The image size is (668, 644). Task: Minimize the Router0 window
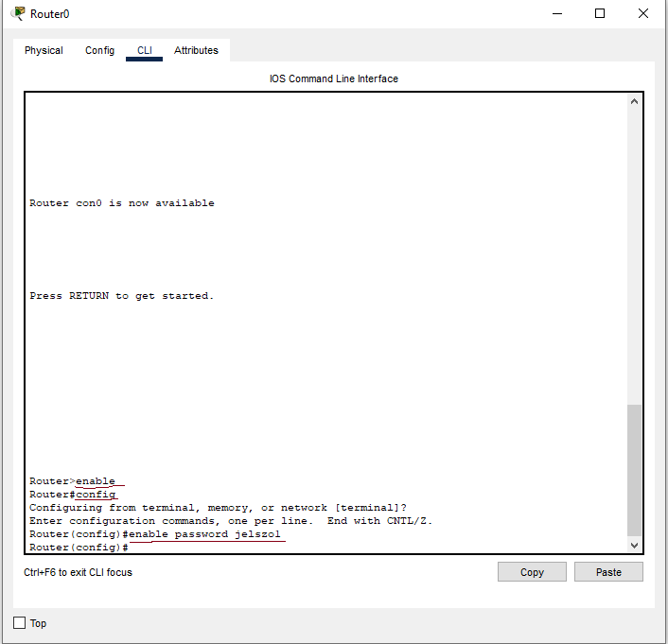pos(555,13)
